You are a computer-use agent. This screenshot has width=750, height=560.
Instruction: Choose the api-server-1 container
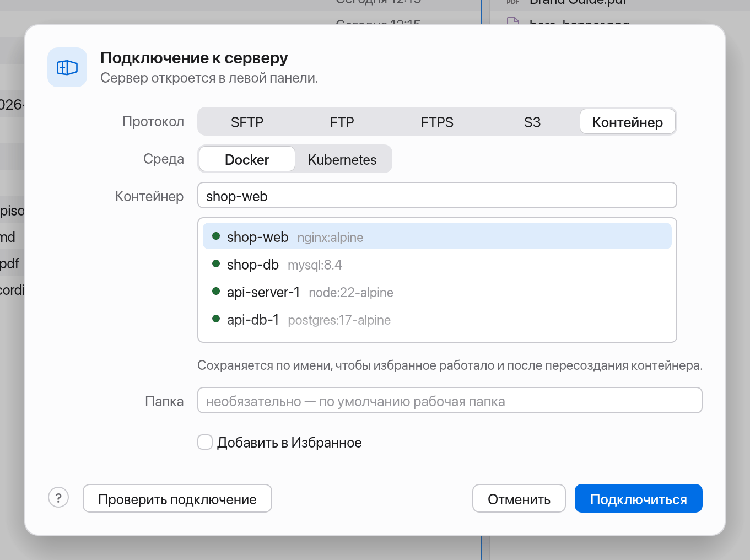click(x=437, y=292)
